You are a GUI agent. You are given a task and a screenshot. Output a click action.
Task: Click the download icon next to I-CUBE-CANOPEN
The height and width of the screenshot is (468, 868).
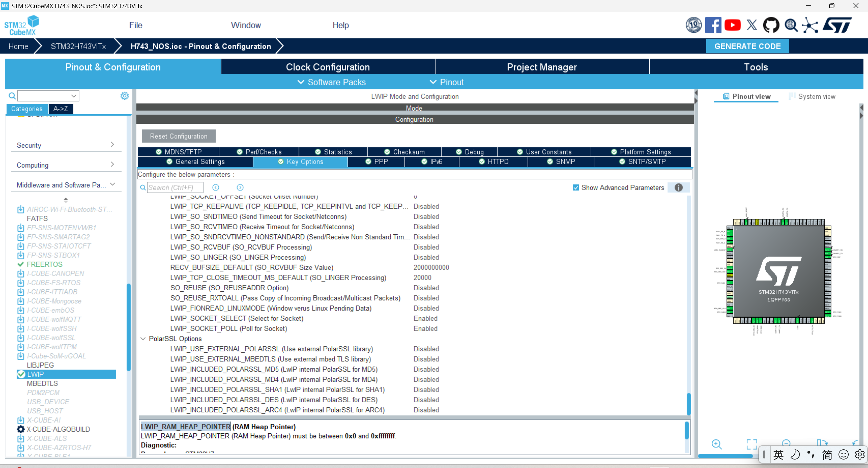(21, 273)
